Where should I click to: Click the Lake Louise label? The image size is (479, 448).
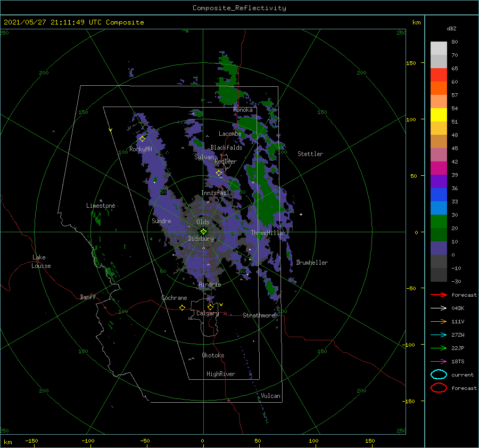point(41,262)
